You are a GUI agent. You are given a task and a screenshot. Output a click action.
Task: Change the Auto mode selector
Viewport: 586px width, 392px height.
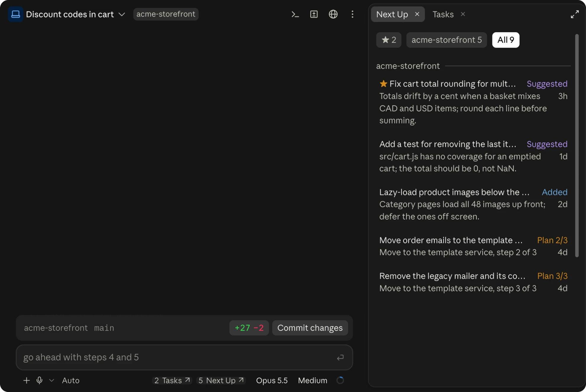coord(71,380)
